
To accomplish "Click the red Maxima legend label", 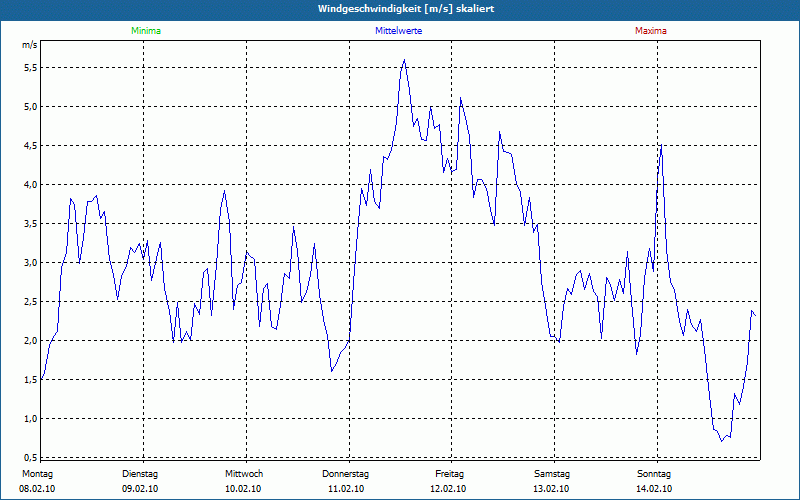I will 651,31.
